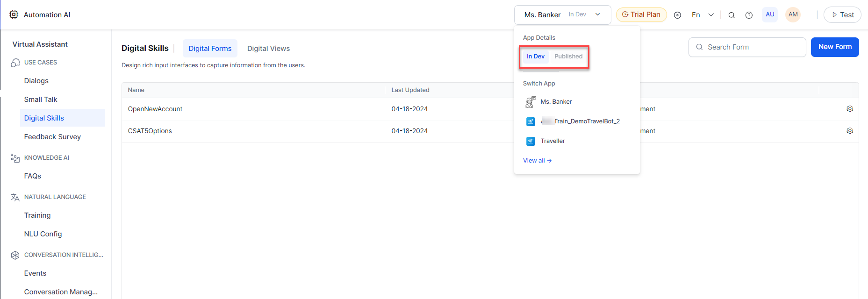Click the Automation AI chip icon
The height and width of the screenshot is (299, 868).
tap(14, 14)
